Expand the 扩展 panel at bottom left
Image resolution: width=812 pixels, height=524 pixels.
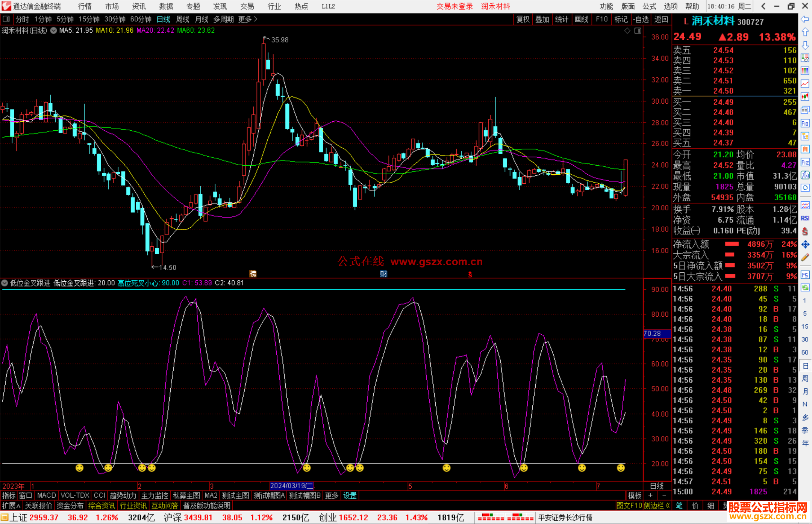point(11,506)
